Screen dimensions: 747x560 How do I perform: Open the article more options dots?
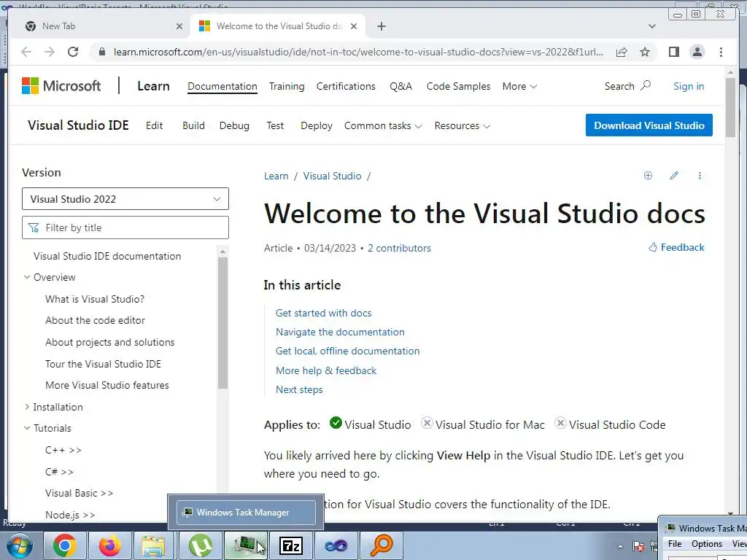700,175
